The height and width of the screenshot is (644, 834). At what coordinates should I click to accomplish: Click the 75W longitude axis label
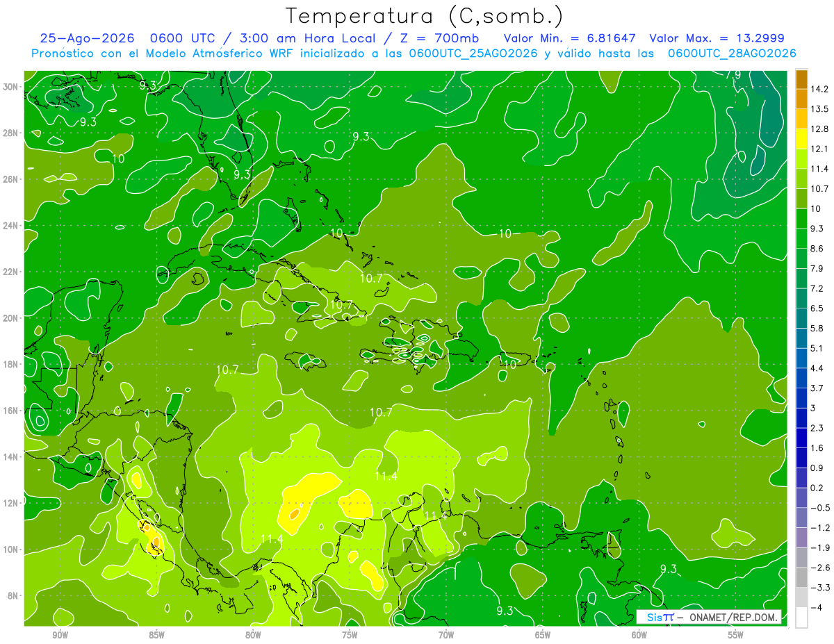350,635
